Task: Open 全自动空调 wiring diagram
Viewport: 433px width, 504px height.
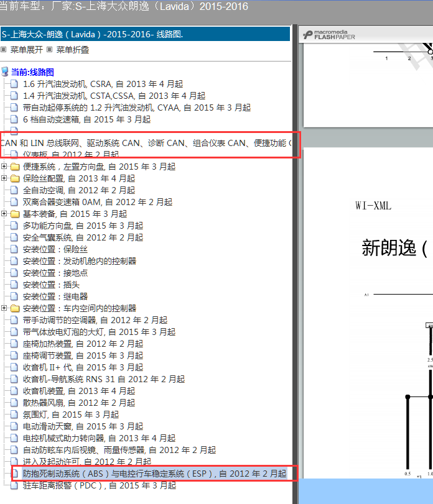Action: (x=79, y=190)
